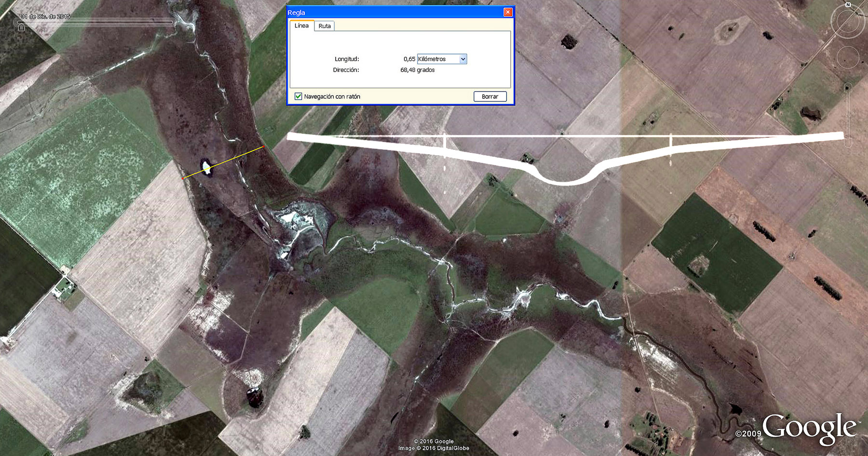Click the red eastern endpoint of the ruler line

coord(264,146)
